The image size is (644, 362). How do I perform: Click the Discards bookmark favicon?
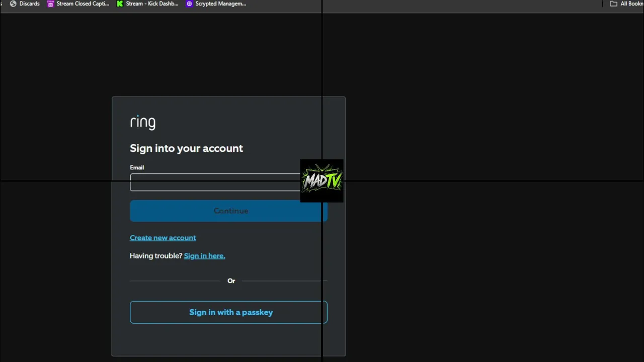(x=13, y=4)
